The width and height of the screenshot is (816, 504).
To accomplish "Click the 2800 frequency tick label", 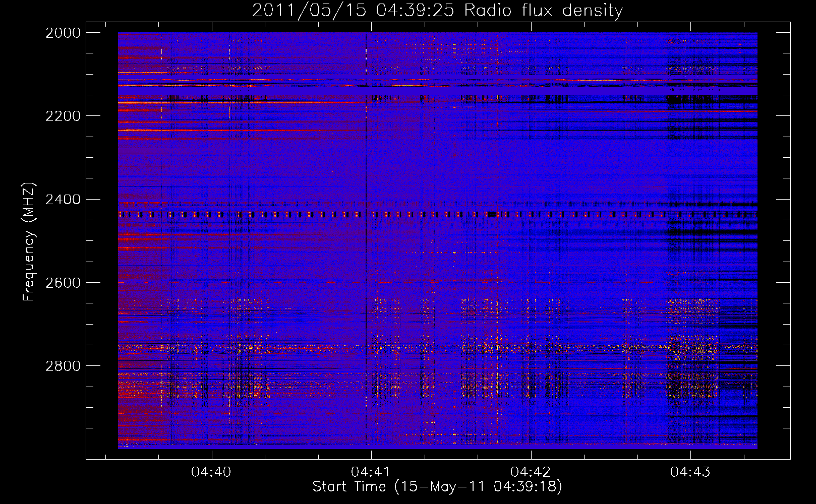I will coord(63,366).
